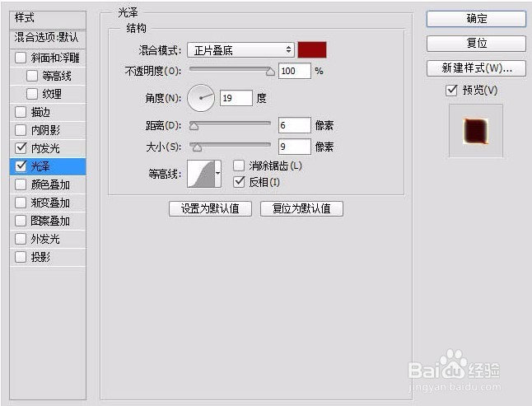Check the 消除锯齿 option
The height and width of the screenshot is (406, 532).
tap(239, 166)
